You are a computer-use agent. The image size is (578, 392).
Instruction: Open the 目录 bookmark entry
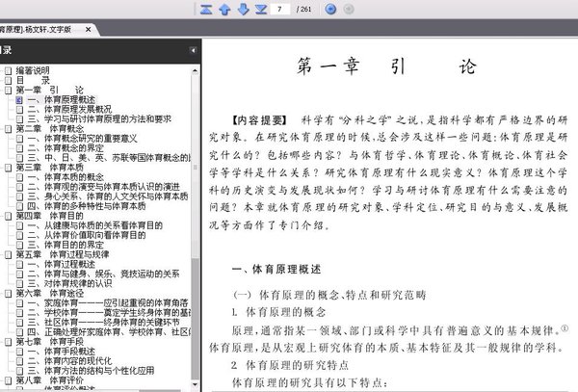[33, 80]
